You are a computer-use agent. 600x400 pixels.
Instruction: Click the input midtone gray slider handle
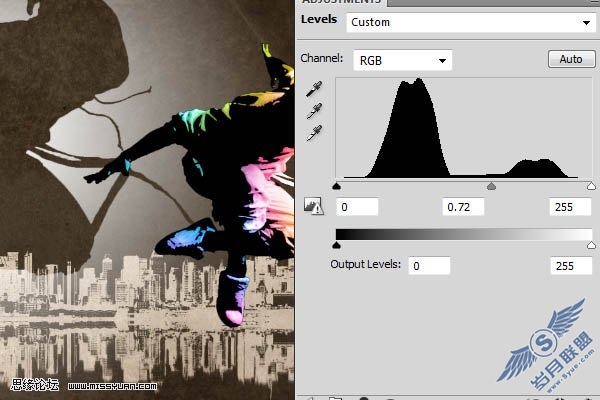(x=491, y=186)
